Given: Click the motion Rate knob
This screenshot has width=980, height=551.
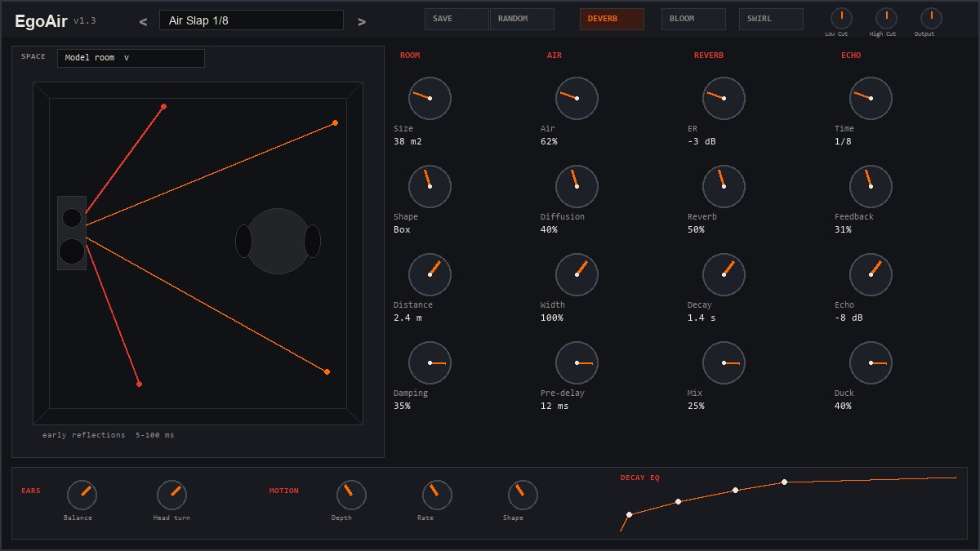Looking at the screenshot, I should click(437, 495).
